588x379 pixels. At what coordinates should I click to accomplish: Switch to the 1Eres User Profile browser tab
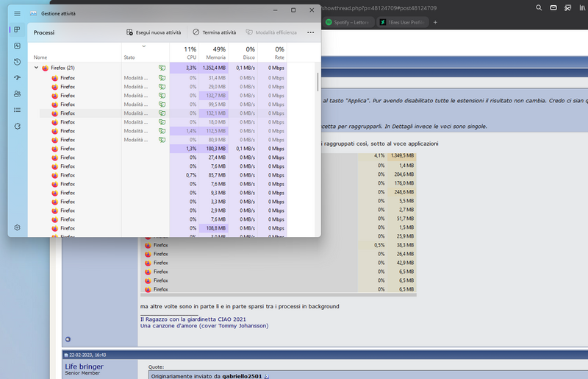(402, 23)
